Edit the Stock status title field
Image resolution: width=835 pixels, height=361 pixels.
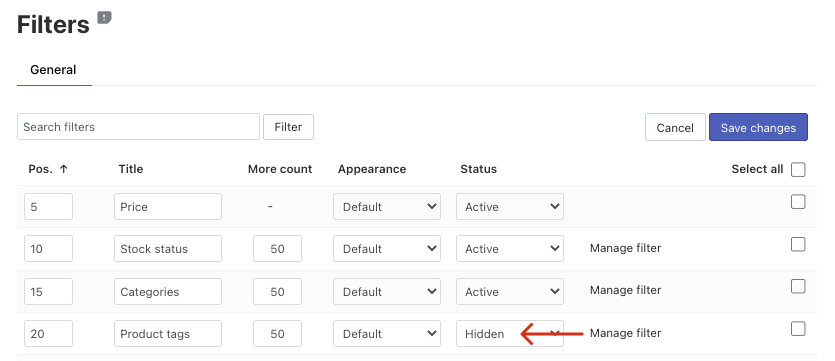[168, 249]
